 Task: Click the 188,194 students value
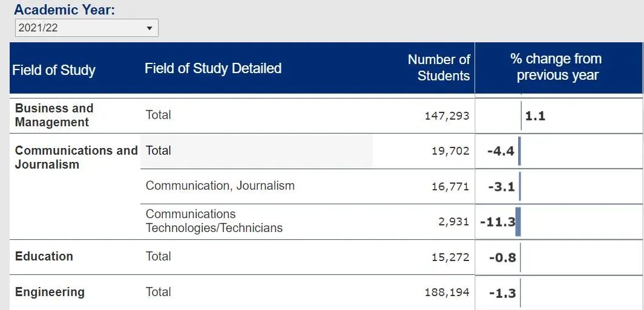coord(447,292)
